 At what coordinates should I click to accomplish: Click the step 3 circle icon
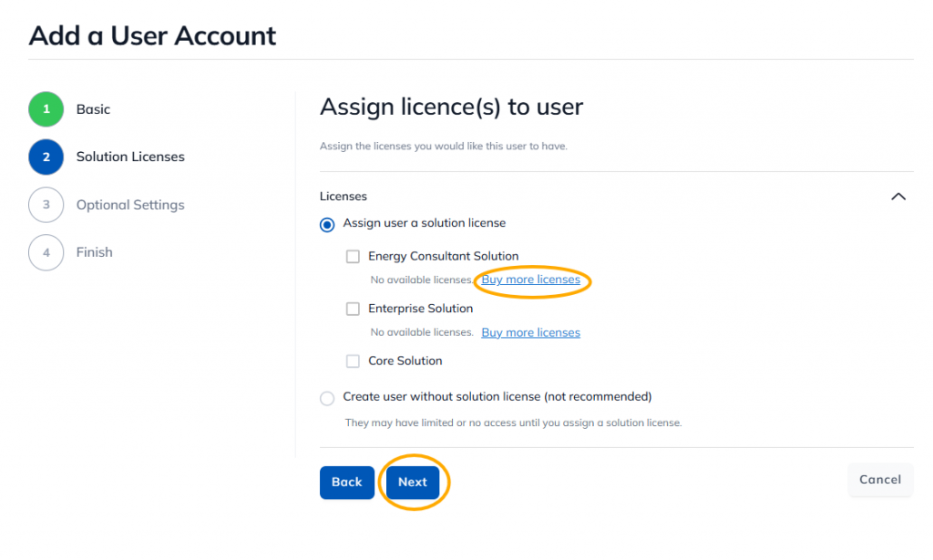tap(46, 205)
